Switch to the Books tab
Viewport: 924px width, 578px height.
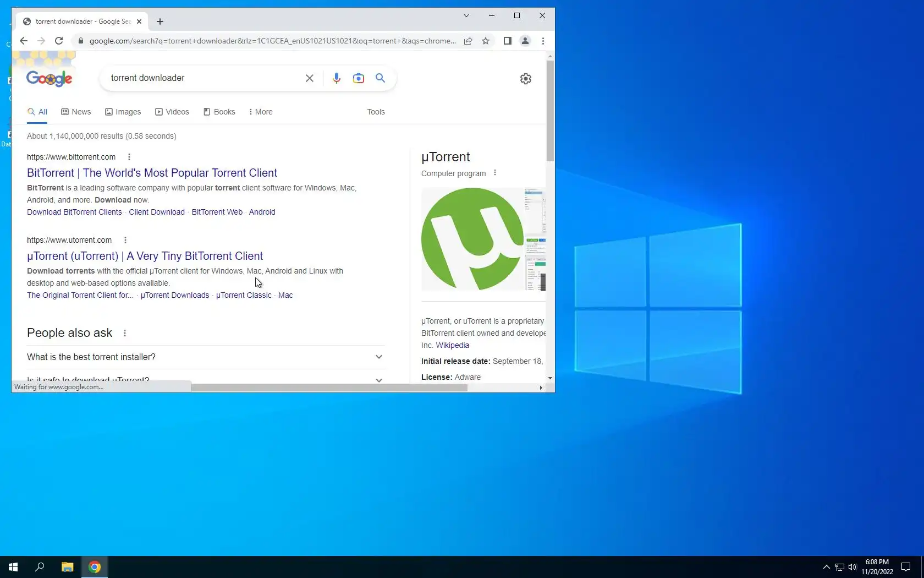[x=219, y=112]
